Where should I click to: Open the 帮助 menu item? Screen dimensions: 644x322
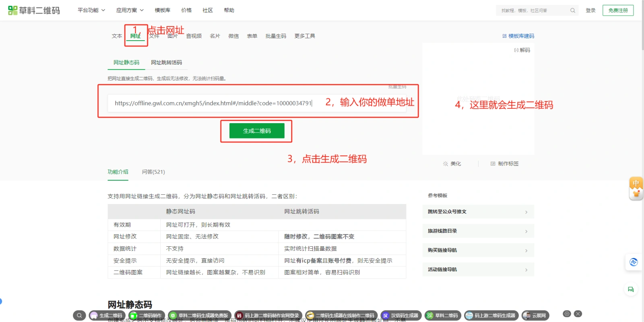coord(229,10)
